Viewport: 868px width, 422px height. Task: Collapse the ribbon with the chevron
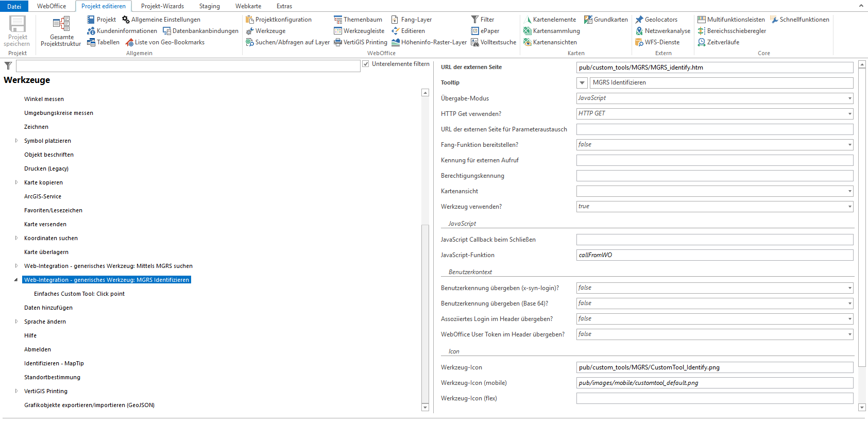861,6
